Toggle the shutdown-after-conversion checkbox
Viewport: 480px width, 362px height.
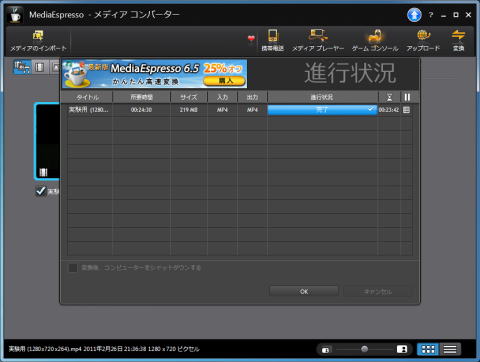click(73, 268)
